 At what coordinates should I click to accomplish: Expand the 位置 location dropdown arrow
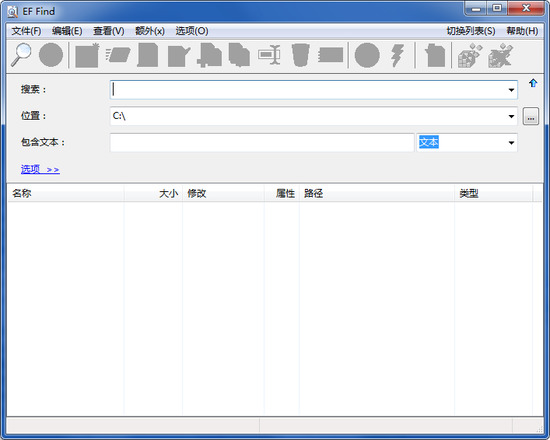click(511, 116)
